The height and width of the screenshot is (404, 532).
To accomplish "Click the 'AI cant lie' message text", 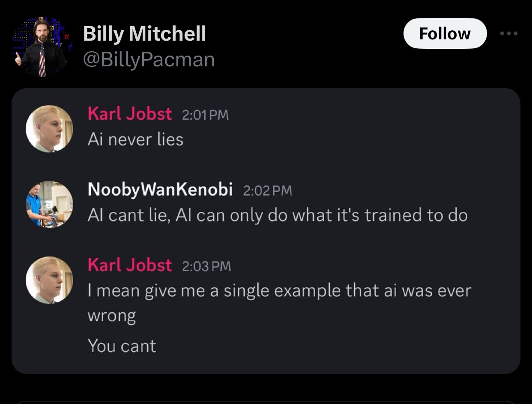I will (x=278, y=215).
